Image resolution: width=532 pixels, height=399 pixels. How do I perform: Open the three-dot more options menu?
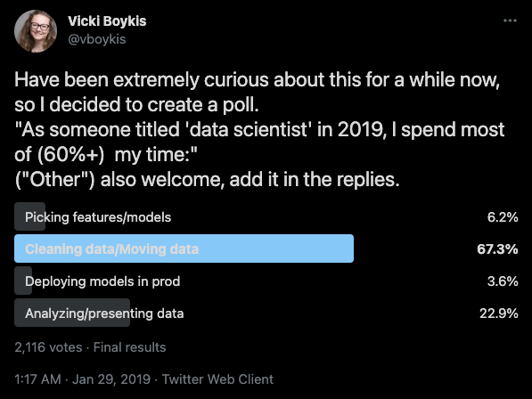[x=510, y=20]
